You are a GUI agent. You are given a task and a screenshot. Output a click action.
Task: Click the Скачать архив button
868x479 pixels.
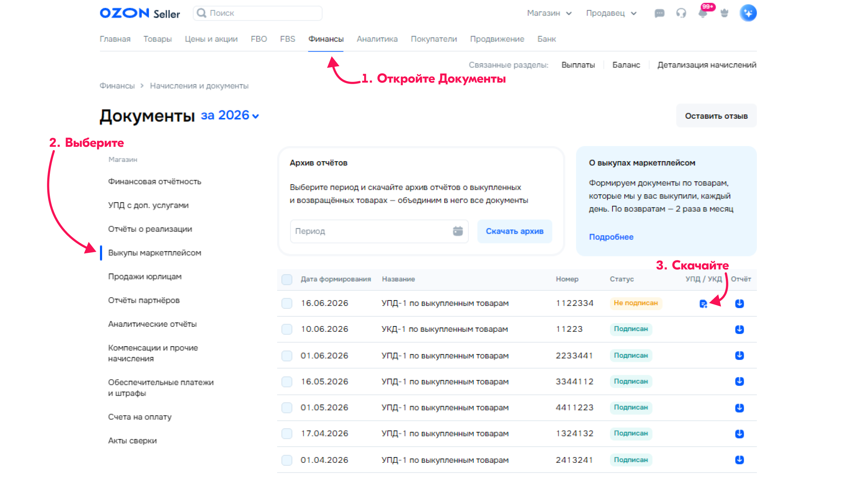click(x=515, y=231)
